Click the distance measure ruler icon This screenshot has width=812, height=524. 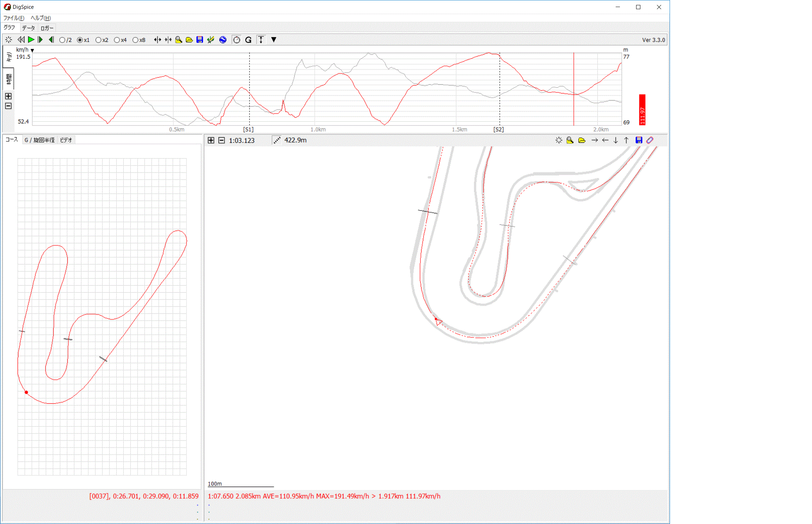coord(277,140)
